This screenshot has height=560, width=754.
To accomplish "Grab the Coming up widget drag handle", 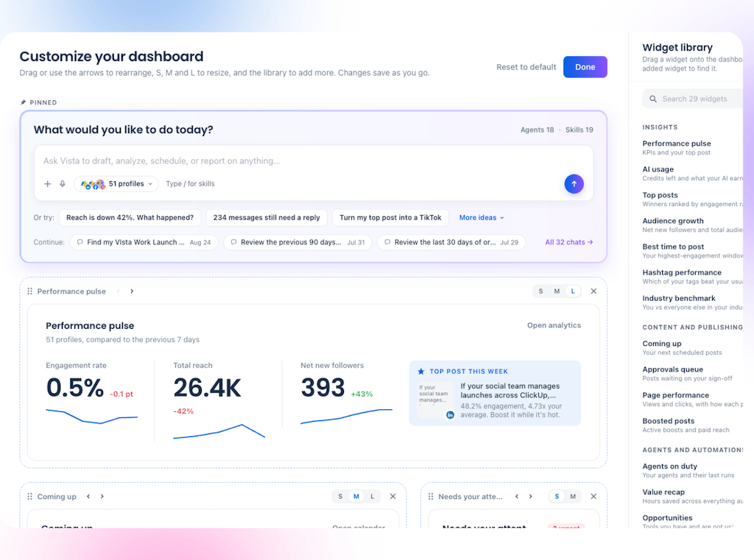I will 29,497.
